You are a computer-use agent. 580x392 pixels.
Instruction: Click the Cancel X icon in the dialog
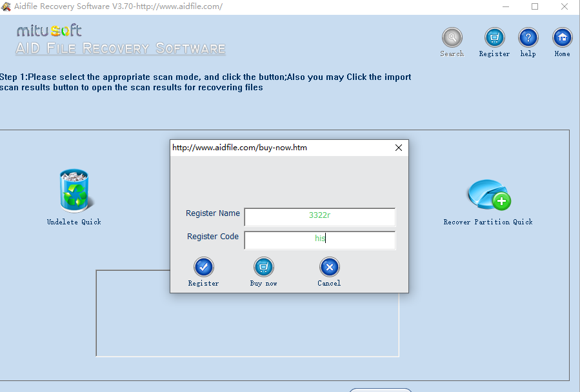(329, 267)
